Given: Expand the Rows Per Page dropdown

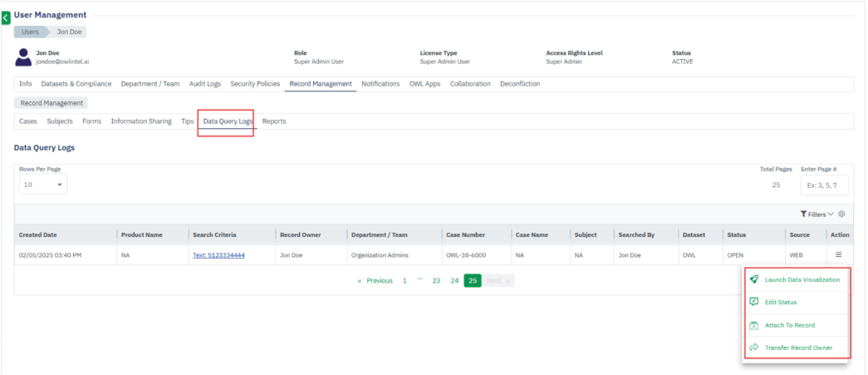Looking at the screenshot, I should pyautogui.click(x=42, y=185).
